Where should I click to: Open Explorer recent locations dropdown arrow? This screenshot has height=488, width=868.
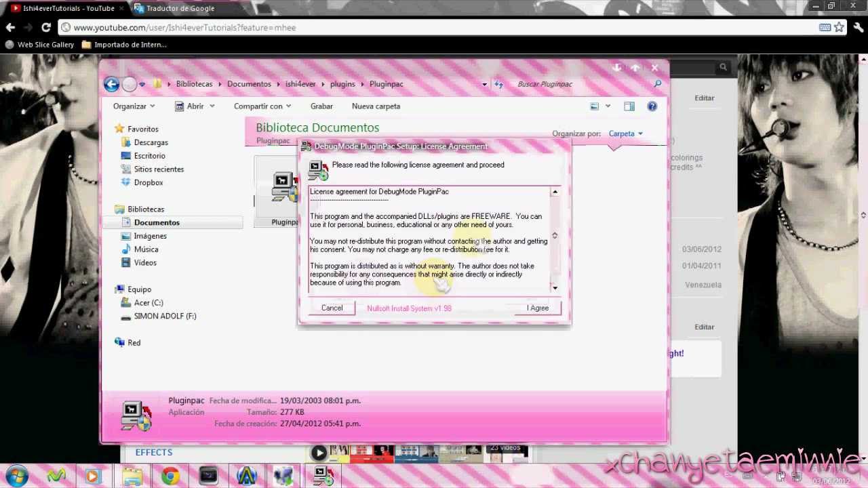(142, 84)
